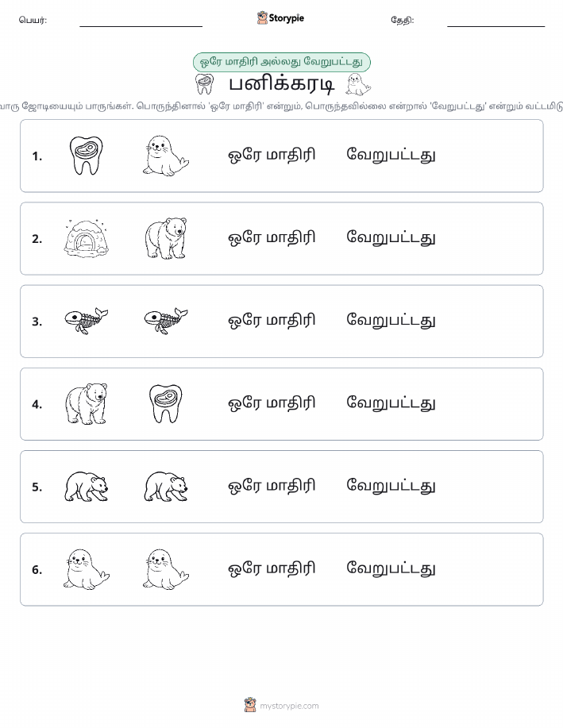
Task: Click the Storypie logo at top
Action: [x=280, y=18]
